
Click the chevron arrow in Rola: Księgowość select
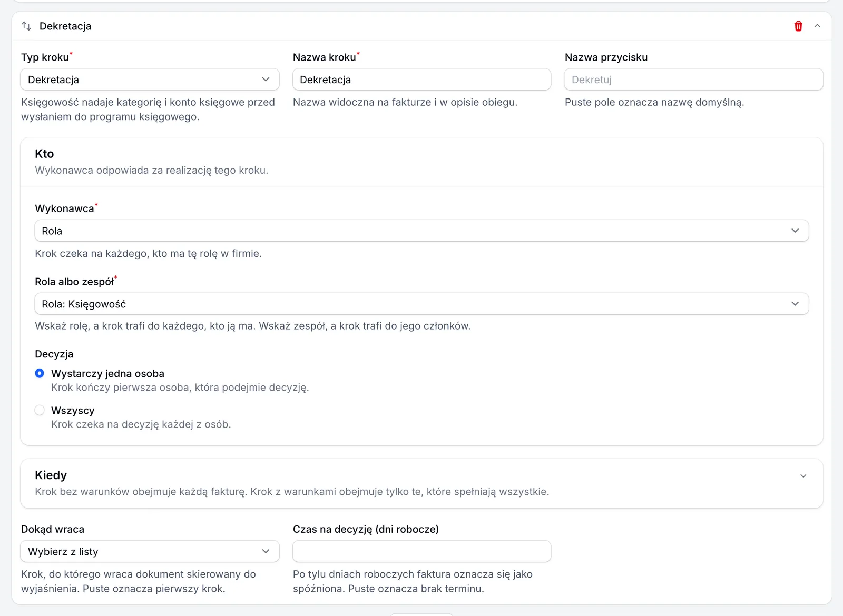pyautogui.click(x=795, y=304)
